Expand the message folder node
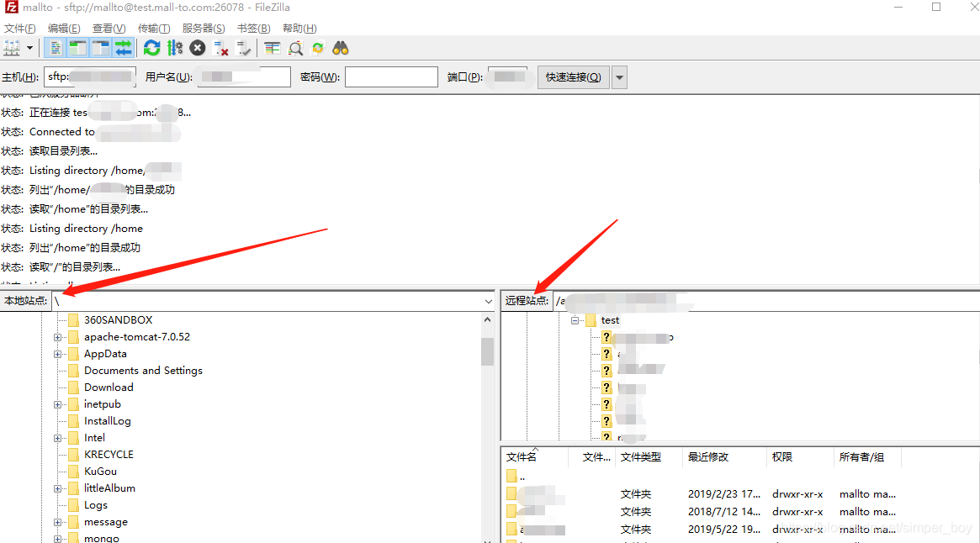 [57, 522]
